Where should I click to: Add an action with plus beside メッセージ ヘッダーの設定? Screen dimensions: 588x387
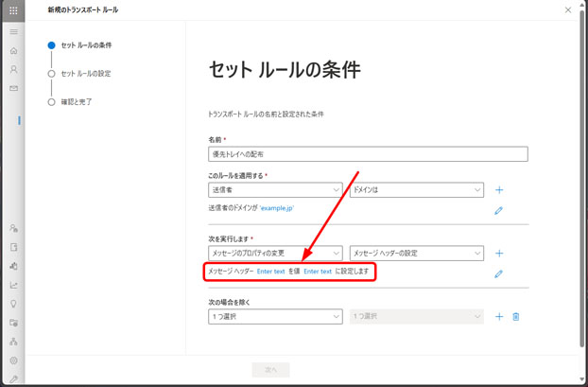(499, 254)
